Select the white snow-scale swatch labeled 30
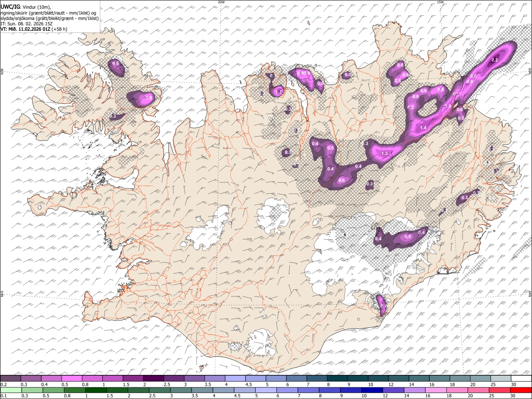532x399 pixels. tap(521, 378)
